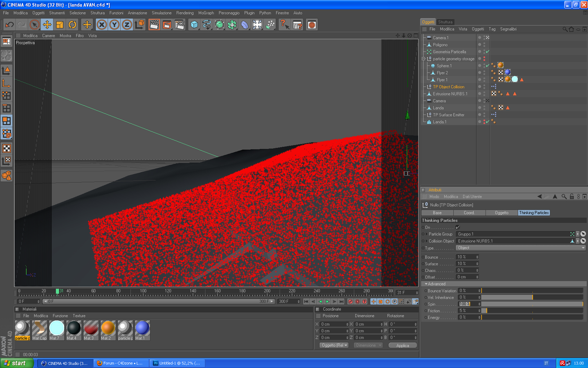Open the Dimensione dropdown

click(x=368, y=345)
